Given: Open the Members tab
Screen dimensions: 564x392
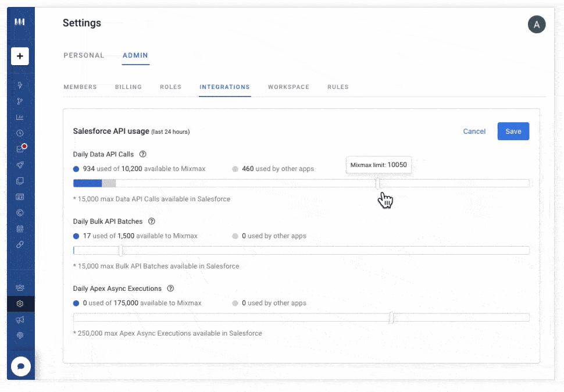Looking at the screenshot, I should [80, 87].
